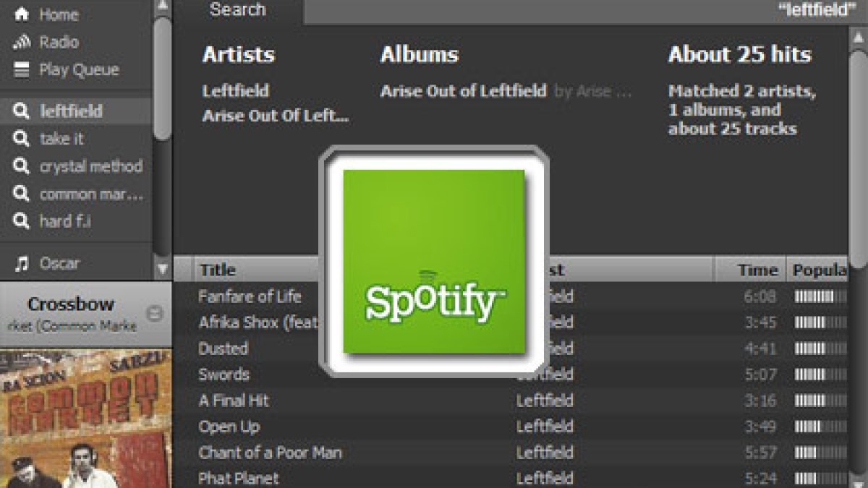This screenshot has width=868, height=488.
Task: Click the music note icon beside Oscar
Action: click(x=22, y=264)
